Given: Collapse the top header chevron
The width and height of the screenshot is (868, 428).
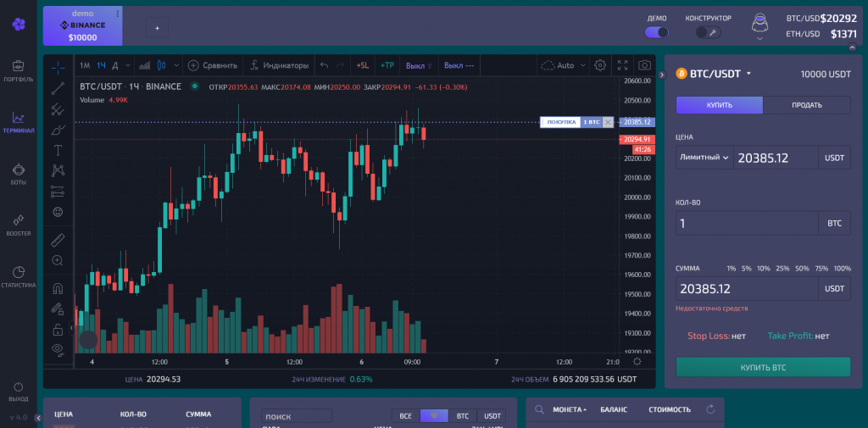Looking at the screenshot, I should 853,47.
